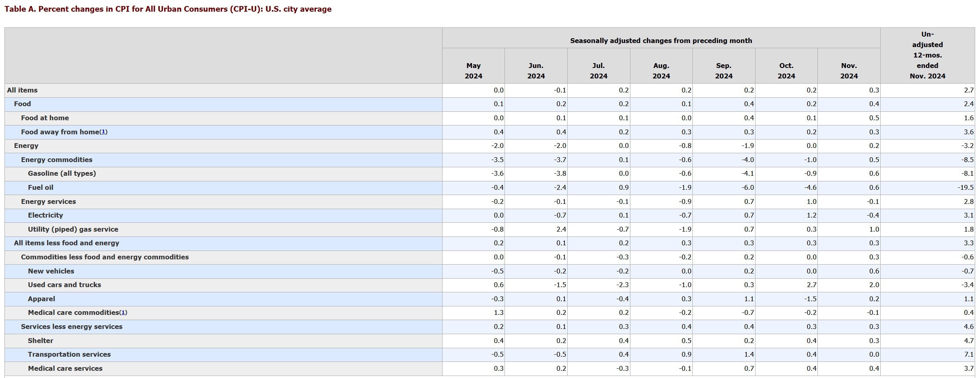Image resolution: width=980 pixels, height=378 pixels.
Task: Select the All items row label
Action: click(22, 90)
